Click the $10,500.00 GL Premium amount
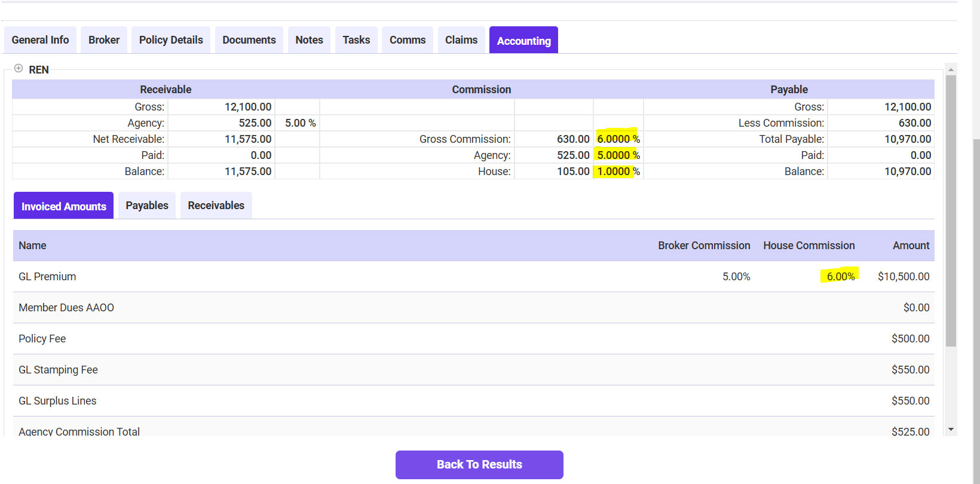980x484 pixels. (x=904, y=277)
